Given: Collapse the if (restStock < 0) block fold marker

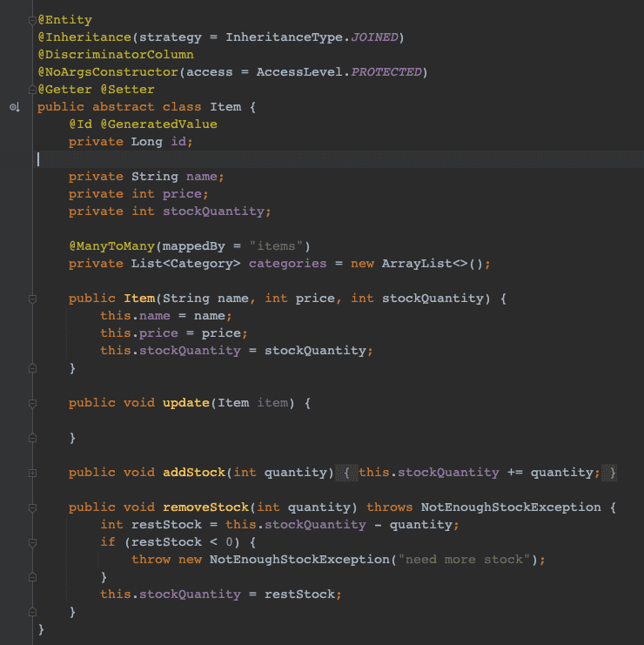Looking at the screenshot, I should (32, 543).
